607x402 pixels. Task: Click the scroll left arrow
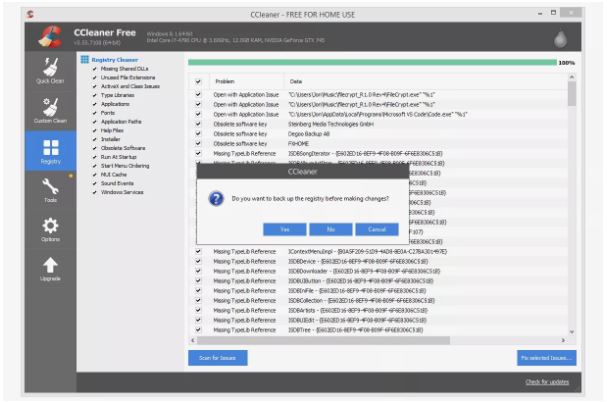point(192,340)
